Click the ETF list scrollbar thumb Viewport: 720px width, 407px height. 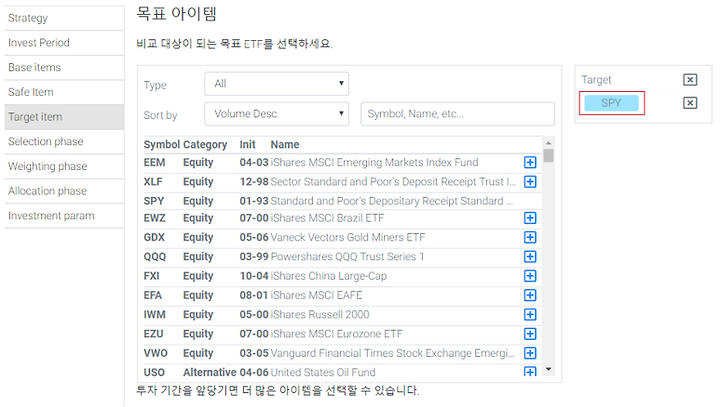(x=548, y=155)
